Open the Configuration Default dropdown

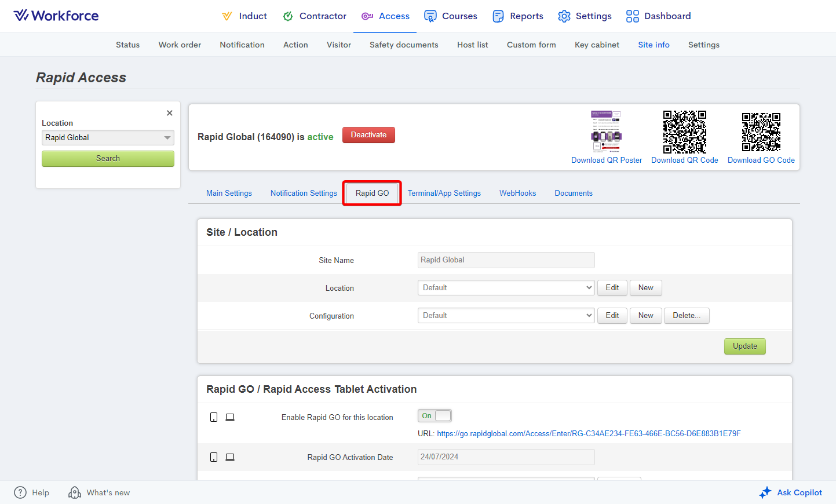pos(506,316)
